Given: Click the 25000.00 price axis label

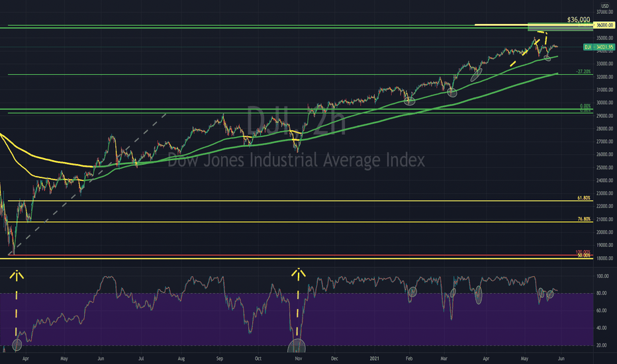Looking at the screenshot, I should pyautogui.click(x=605, y=167).
